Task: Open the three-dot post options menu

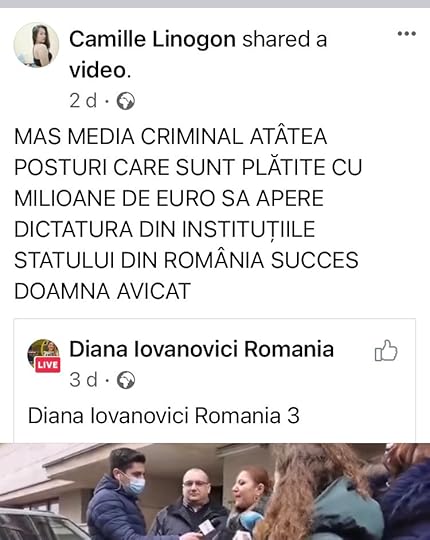Action: tap(407, 33)
